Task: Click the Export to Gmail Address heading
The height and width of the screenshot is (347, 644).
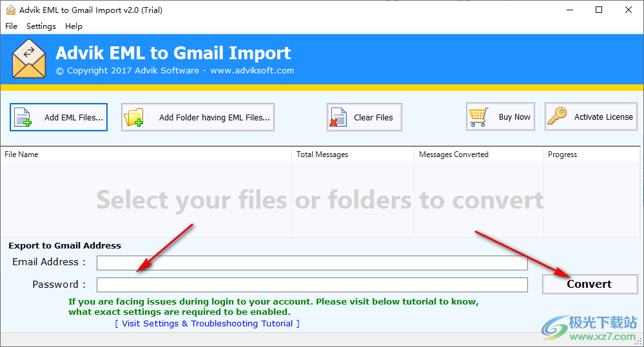Action: point(65,246)
